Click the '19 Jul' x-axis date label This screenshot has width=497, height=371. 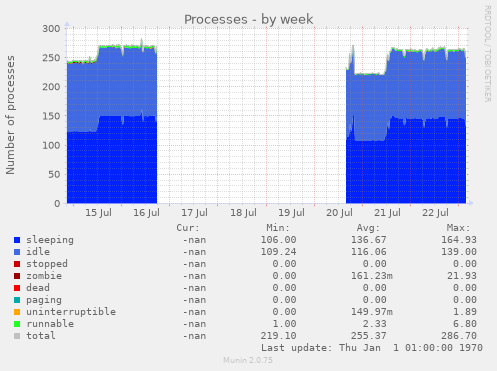tap(291, 213)
